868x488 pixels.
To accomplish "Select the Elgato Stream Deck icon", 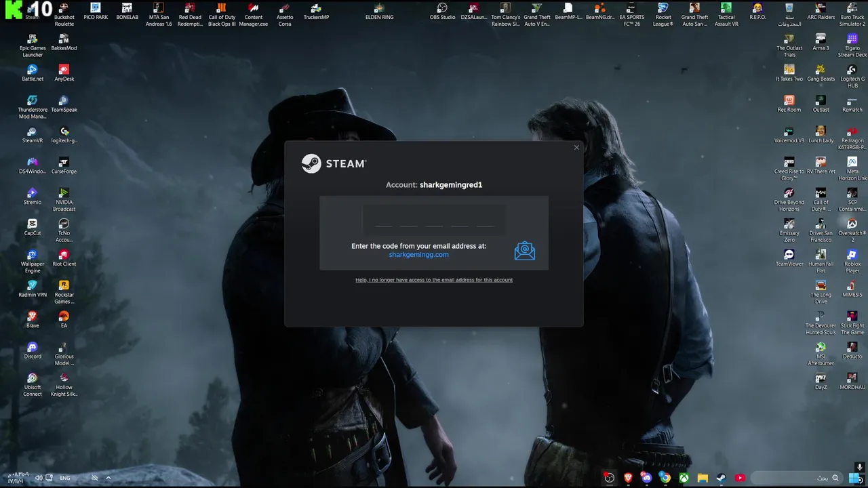I will tap(852, 45).
